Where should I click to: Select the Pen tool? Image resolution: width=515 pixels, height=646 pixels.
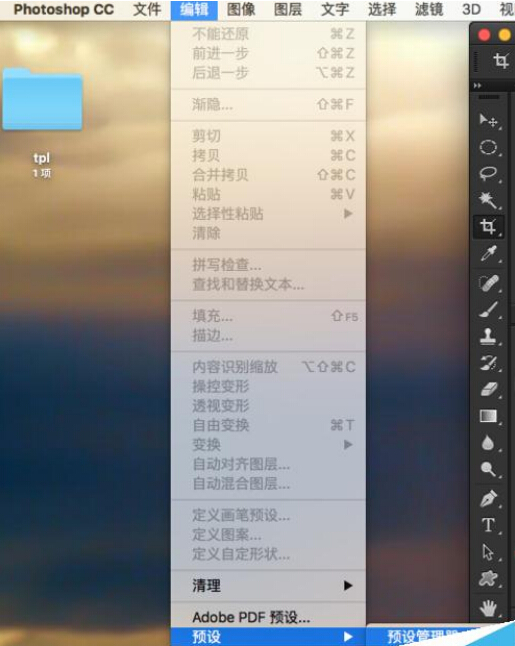[489, 499]
